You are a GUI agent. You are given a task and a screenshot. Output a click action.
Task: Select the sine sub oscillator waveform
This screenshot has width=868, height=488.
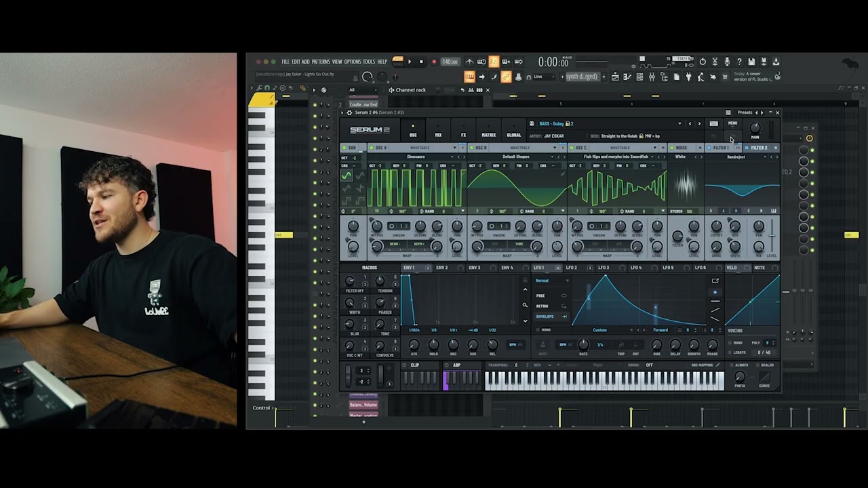coord(347,176)
